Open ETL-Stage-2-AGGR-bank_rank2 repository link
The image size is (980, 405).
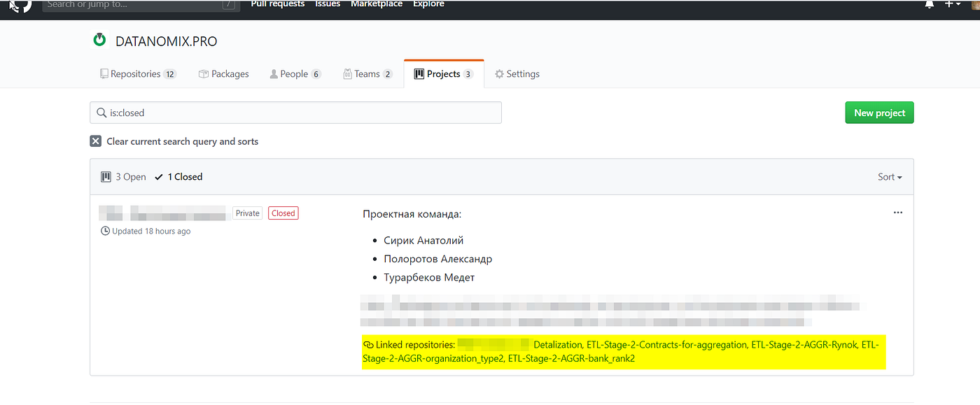pos(571,359)
